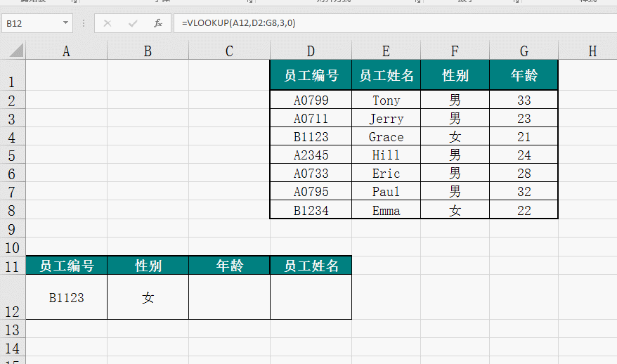Select column H header
Screen dimensions: 617x364
(592, 51)
